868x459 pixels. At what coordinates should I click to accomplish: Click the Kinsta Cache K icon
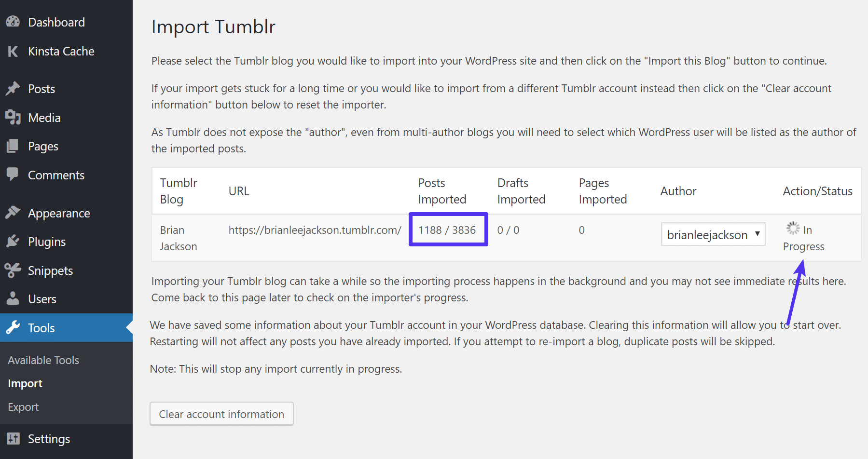pyautogui.click(x=13, y=51)
